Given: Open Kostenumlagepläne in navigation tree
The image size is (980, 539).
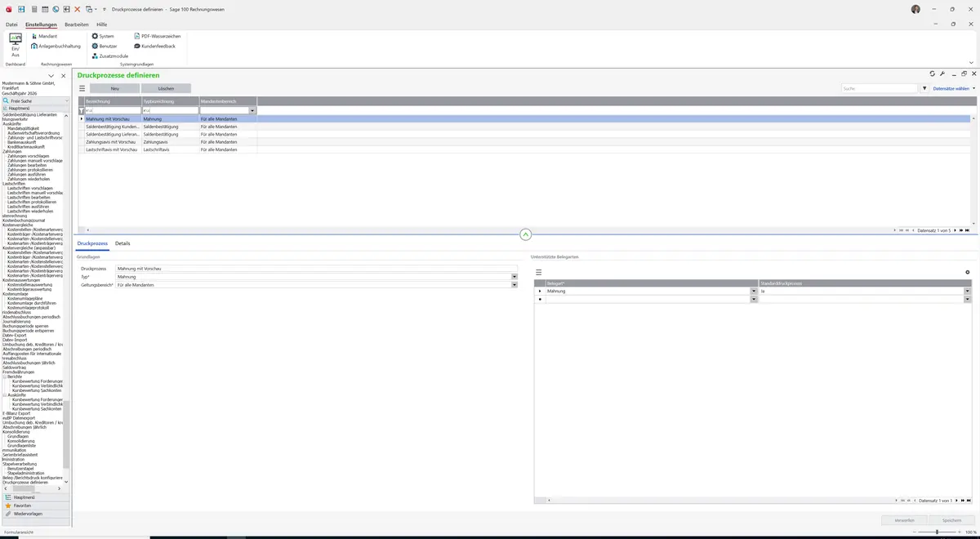Looking at the screenshot, I should click(24, 299).
